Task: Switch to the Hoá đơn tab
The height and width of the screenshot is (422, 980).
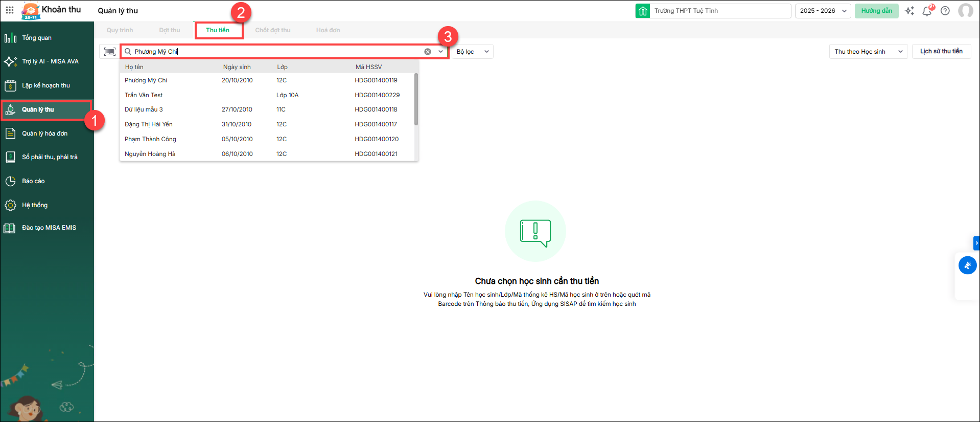Action: (328, 30)
